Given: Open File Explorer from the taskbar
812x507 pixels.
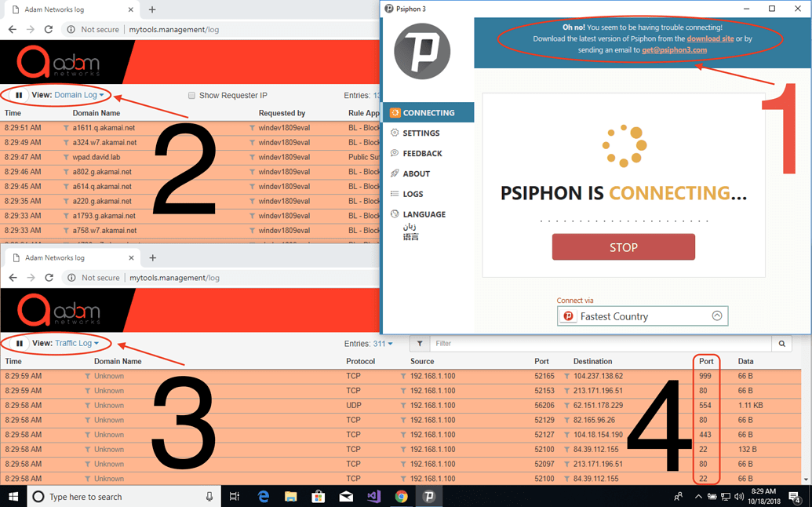Looking at the screenshot, I should (290, 497).
